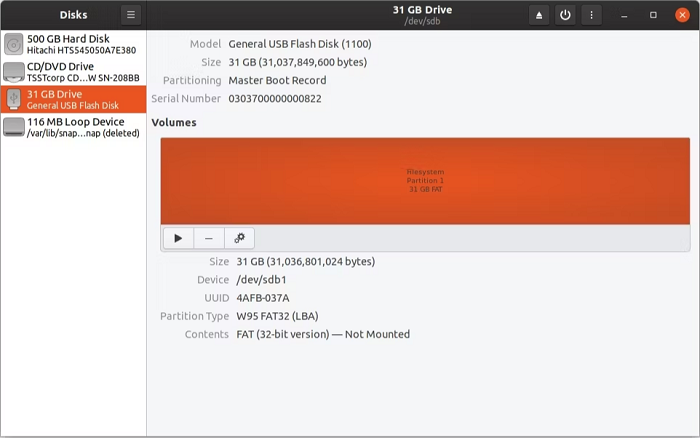
Task: Click the hard disk icon for Hitachi
Action: coord(14,44)
